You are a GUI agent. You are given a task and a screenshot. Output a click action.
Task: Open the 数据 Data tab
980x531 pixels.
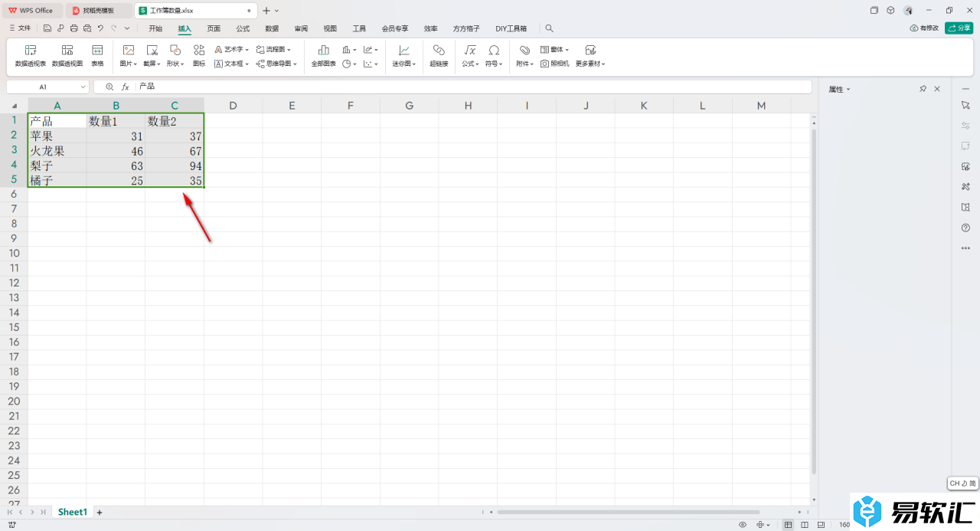point(272,28)
